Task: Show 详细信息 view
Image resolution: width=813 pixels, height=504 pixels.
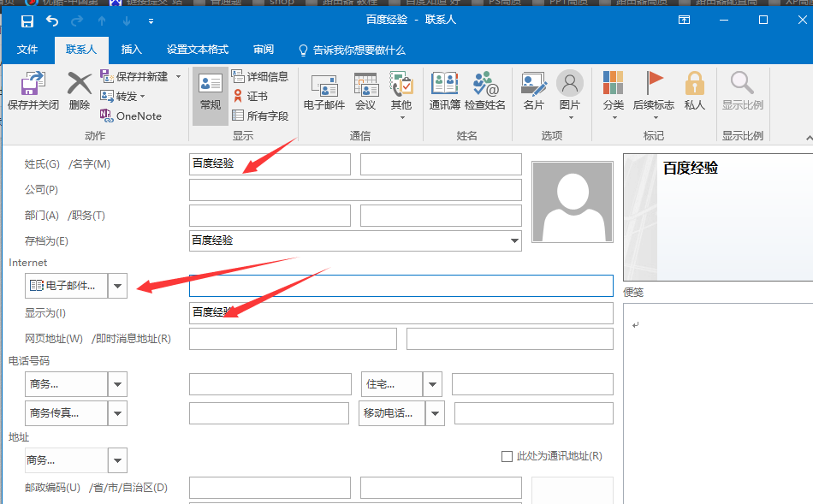Action: (x=260, y=77)
